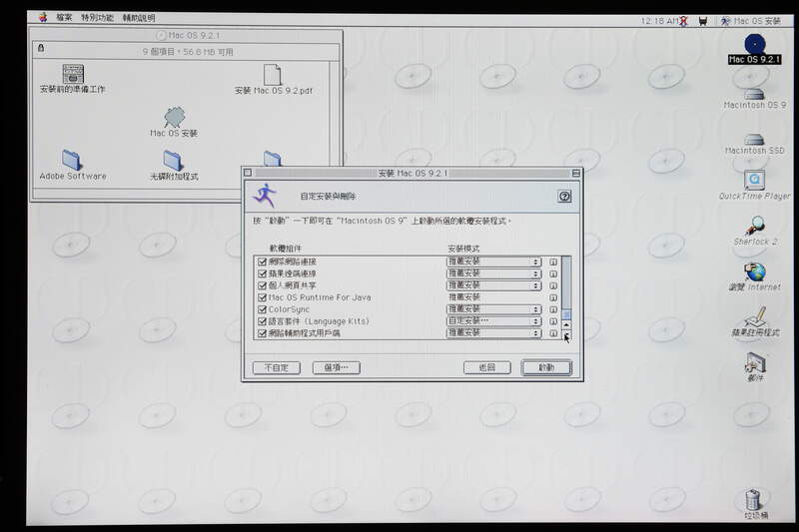Click the 返回 button

[487, 367]
